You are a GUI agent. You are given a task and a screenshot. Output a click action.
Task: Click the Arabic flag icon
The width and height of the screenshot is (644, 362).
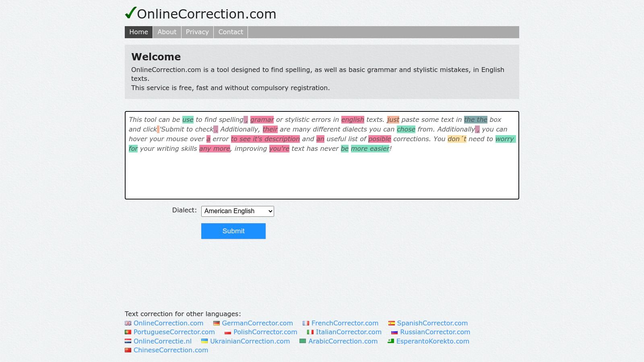click(x=303, y=341)
